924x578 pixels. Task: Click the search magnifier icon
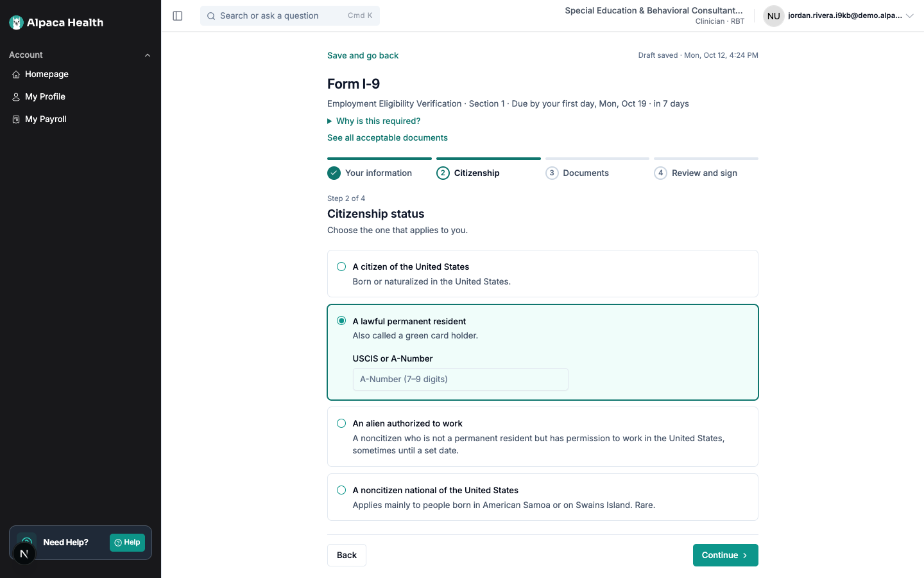(211, 16)
